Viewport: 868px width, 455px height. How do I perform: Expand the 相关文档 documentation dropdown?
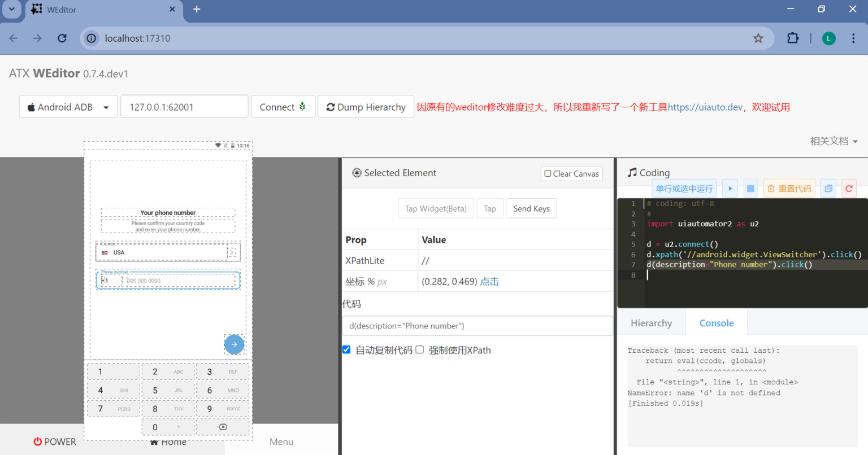834,141
